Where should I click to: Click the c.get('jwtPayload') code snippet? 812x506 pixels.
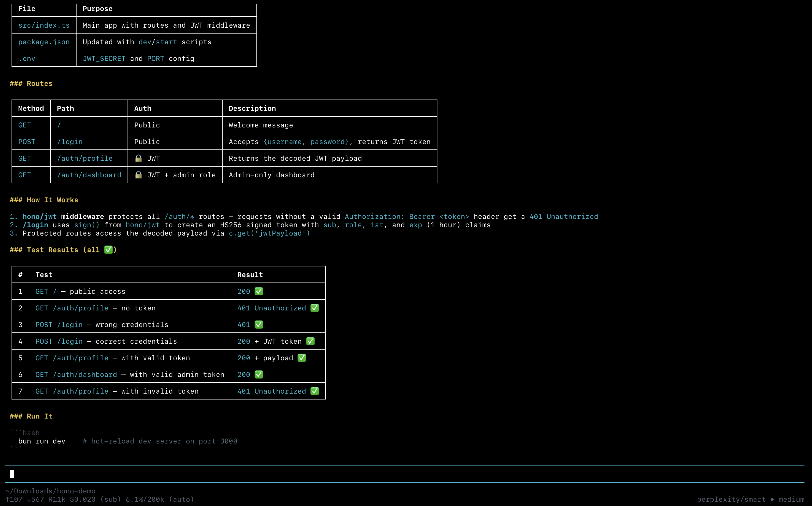(x=269, y=233)
